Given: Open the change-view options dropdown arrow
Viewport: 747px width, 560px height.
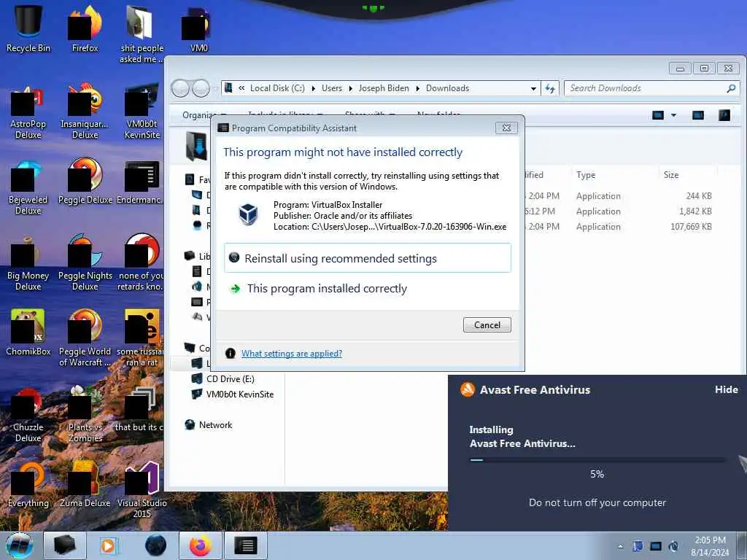Looking at the screenshot, I should coord(673,115).
